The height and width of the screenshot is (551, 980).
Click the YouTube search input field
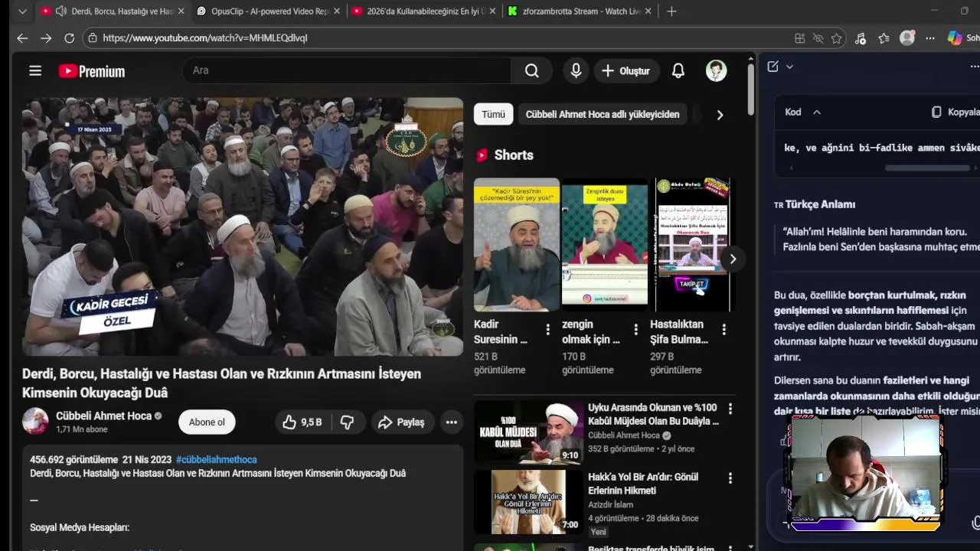(x=347, y=70)
